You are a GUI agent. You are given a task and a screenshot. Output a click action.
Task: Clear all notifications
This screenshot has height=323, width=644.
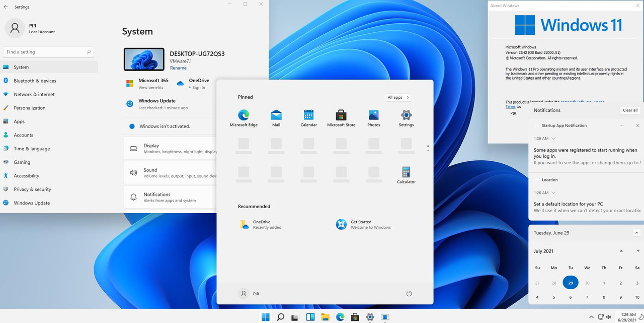click(x=630, y=110)
